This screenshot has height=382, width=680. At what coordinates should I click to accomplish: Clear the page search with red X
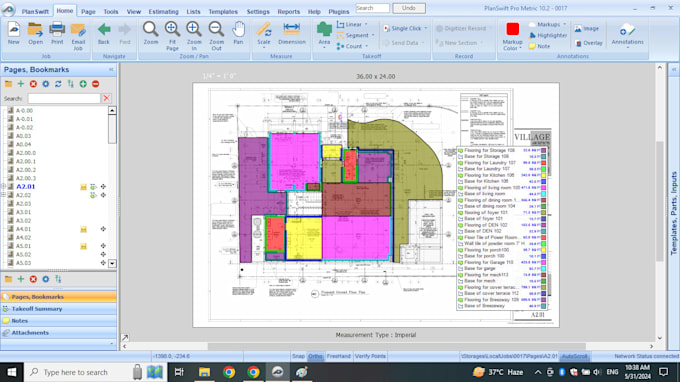pos(107,98)
